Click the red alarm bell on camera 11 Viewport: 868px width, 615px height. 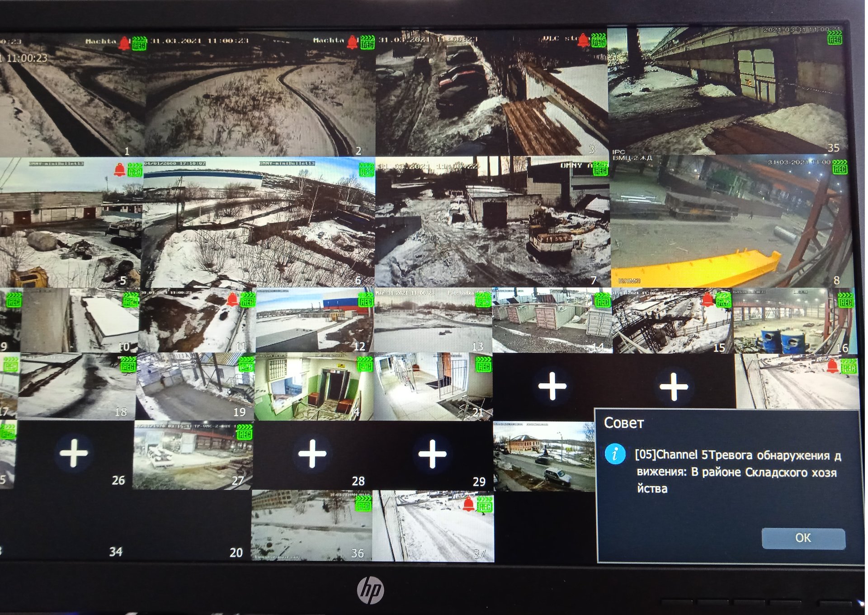point(232,299)
